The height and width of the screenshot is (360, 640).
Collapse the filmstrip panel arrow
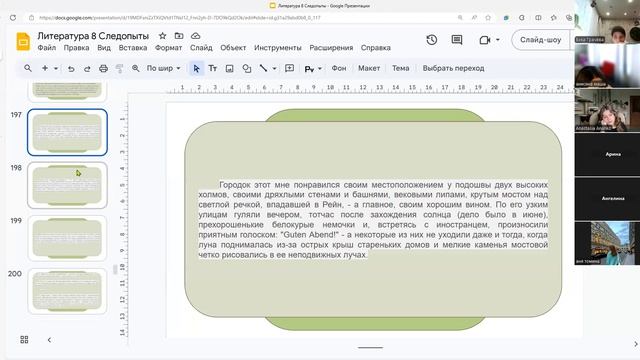click(49, 340)
